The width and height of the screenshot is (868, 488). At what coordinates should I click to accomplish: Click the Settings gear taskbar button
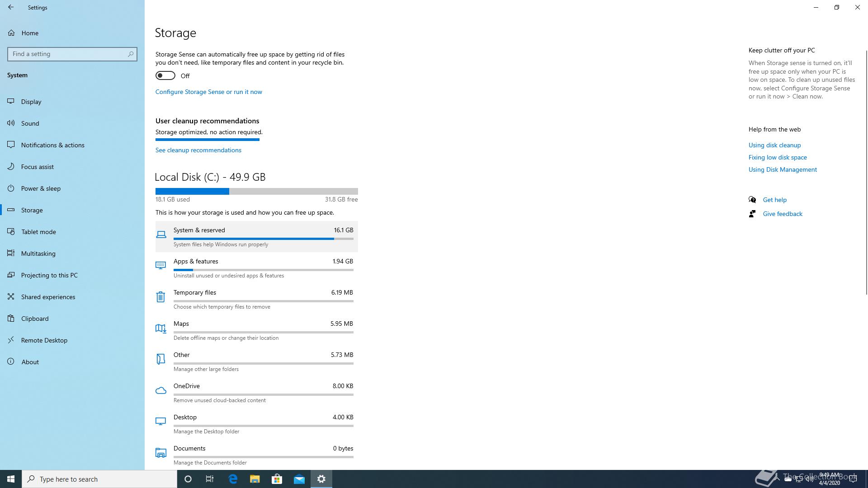click(321, 479)
